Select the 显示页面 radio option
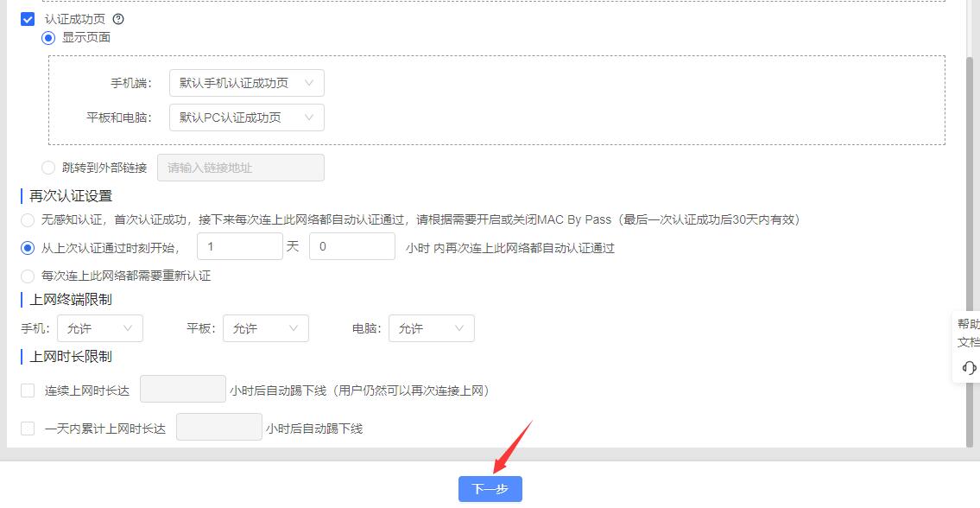The height and width of the screenshot is (508, 980). pos(48,37)
